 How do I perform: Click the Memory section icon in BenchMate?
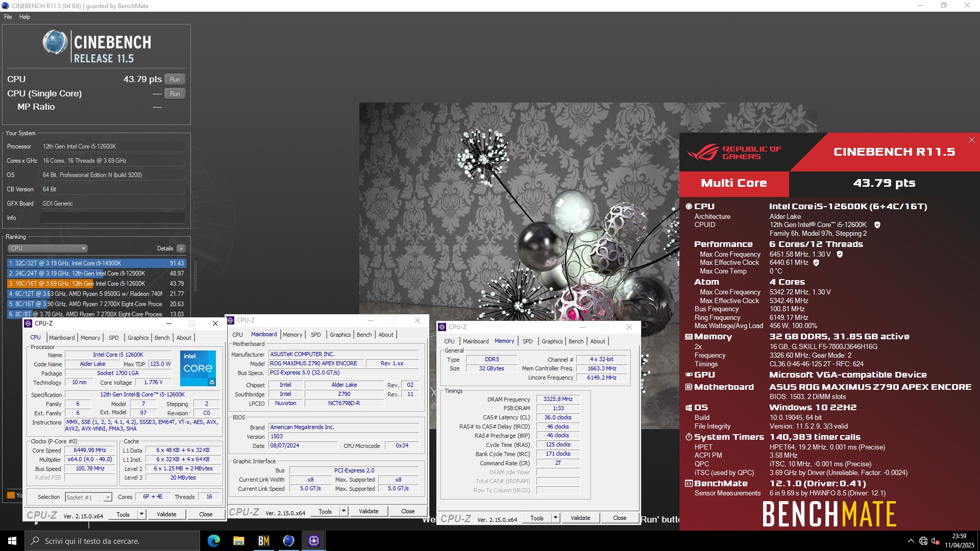(x=689, y=337)
